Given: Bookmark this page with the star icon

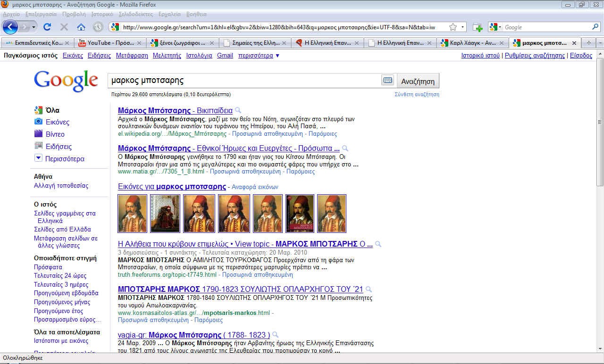Looking at the screenshot, I should coord(453,27).
